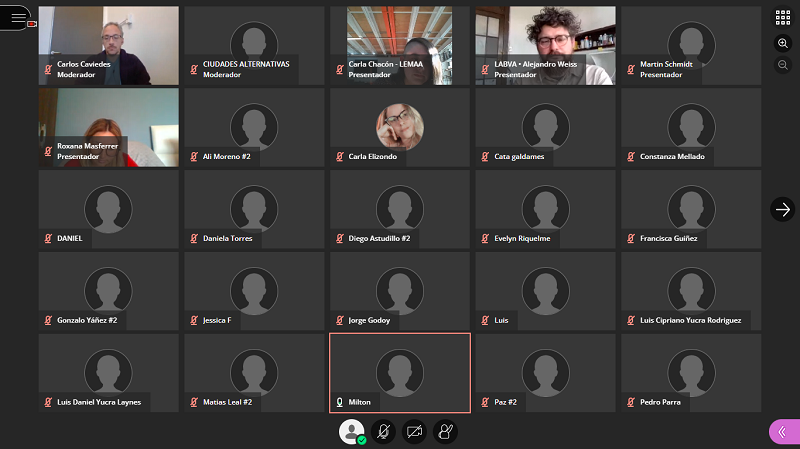800x449 pixels.
Task: Click muted mic icon beside Evelyn Riquelme
Action: pyautogui.click(x=485, y=238)
